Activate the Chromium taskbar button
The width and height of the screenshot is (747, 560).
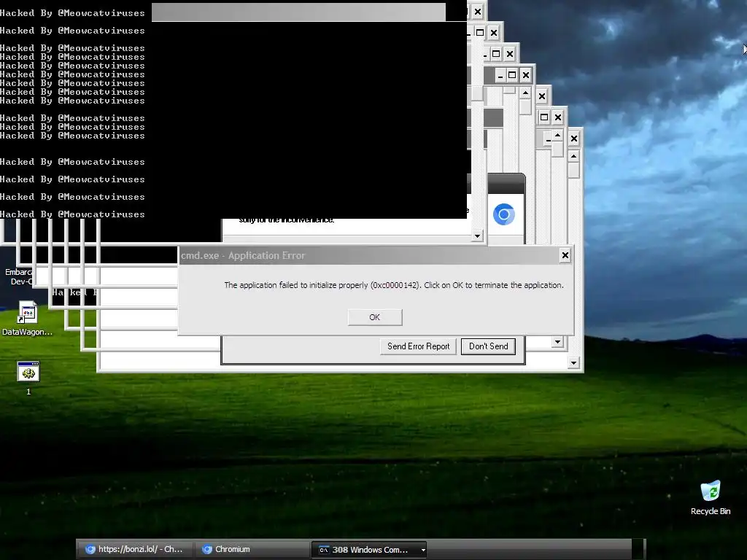pos(252,549)
